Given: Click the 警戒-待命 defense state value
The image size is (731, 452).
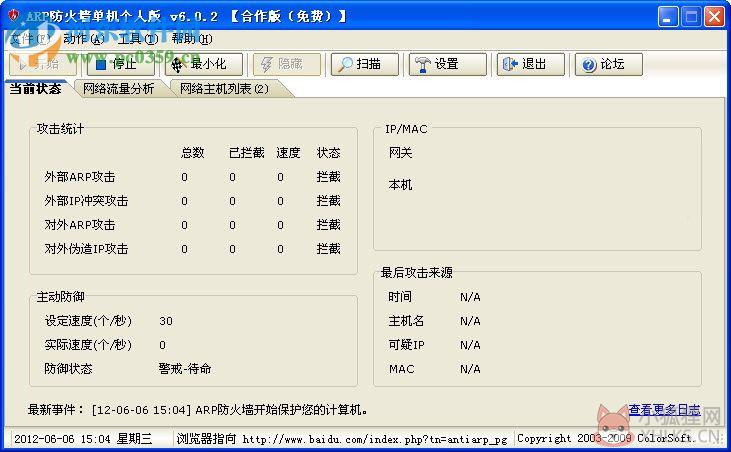Looking at the screenshot, I should [185, 369].
